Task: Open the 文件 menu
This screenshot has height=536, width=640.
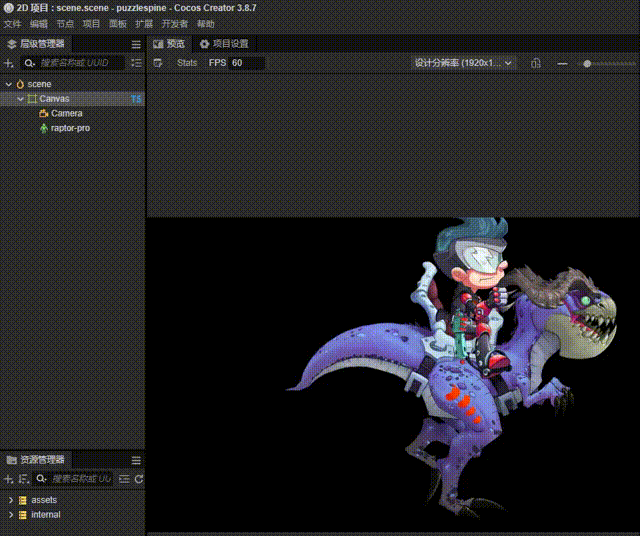Action: 12,24
